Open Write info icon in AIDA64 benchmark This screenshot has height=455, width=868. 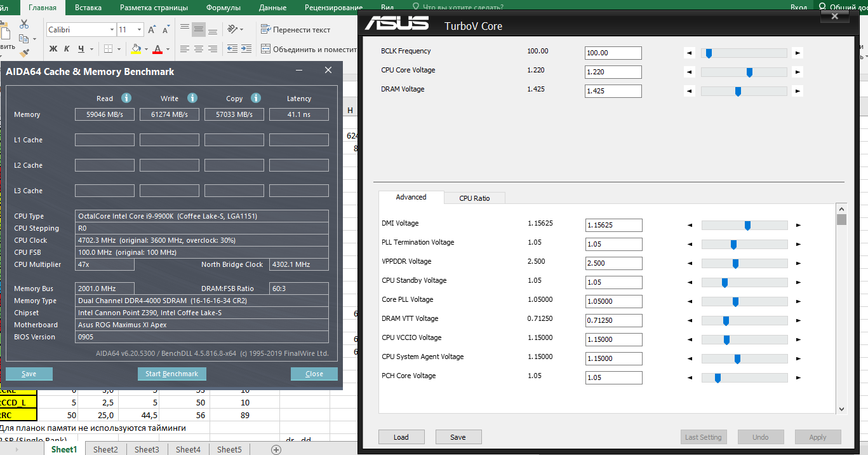[x=192, y=98]
